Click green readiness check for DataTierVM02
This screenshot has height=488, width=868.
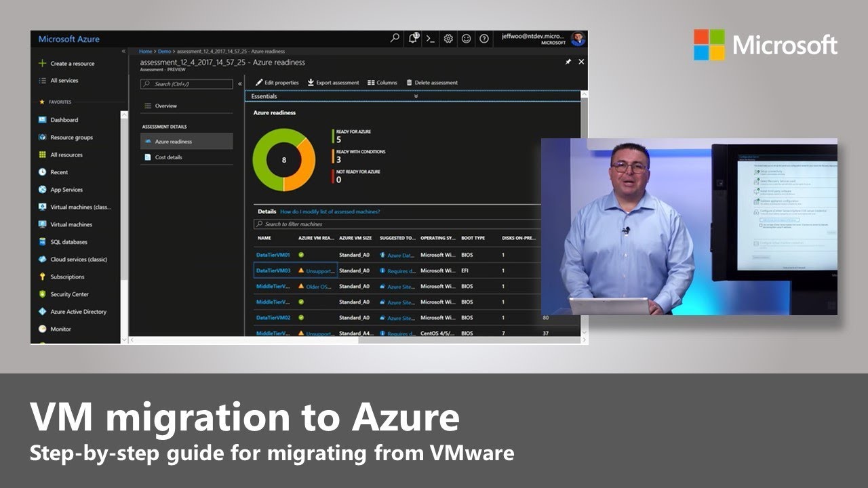tap(301, 317)
